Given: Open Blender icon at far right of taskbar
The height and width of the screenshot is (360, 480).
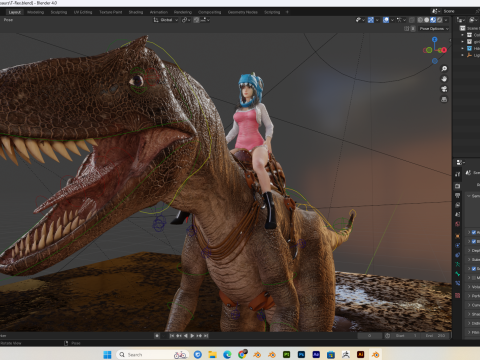Looking at the screenshot, I should pos(376,355).
